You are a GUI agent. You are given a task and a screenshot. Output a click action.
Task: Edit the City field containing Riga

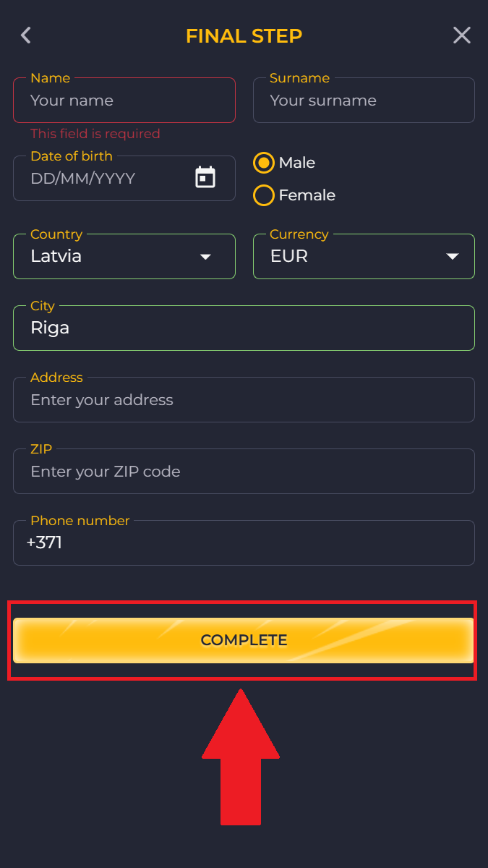(x=244, y=328)
